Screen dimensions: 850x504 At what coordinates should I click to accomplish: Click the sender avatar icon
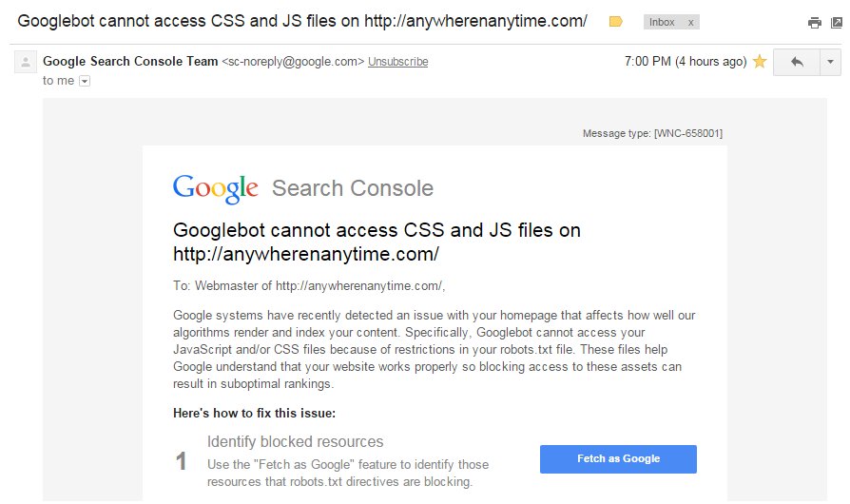coord(26,63)
